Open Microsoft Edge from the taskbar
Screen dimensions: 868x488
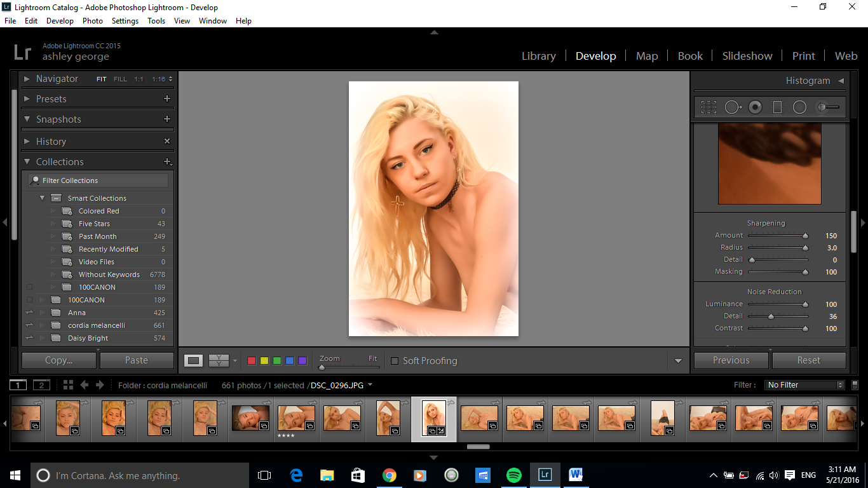tap(296, 475)
